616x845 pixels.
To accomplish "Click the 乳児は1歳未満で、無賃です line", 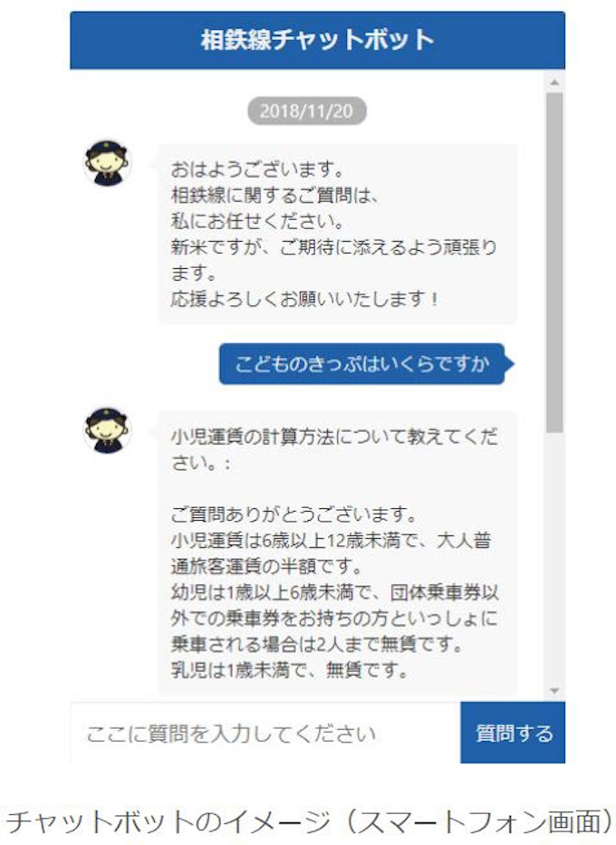I will click(289, 670).
